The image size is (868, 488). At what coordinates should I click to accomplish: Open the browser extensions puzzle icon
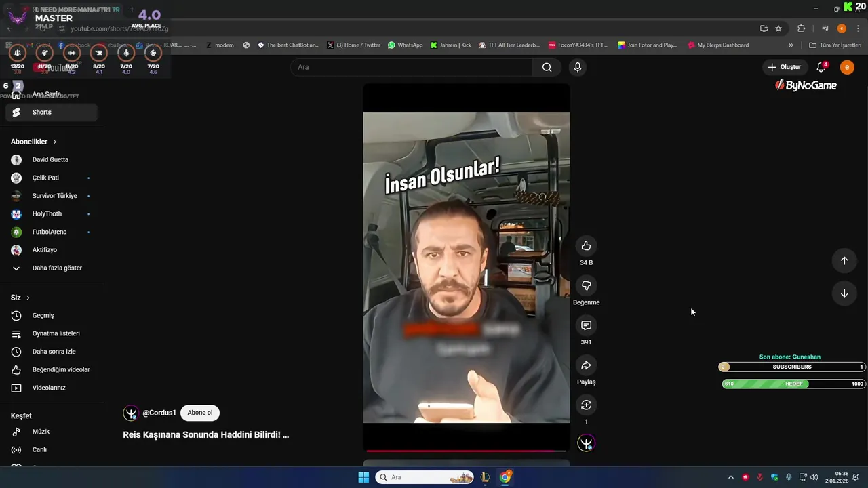point(801,28)
